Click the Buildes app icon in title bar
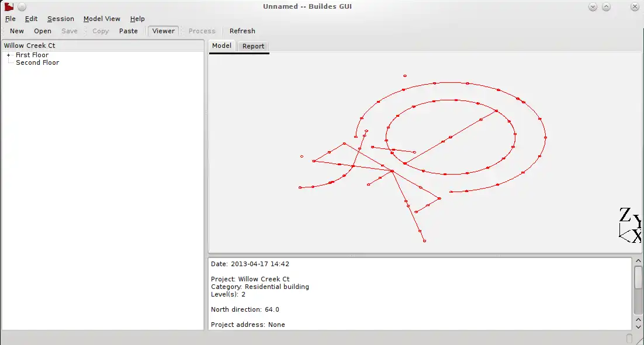644x345 pixels. [x=9, y=6]
